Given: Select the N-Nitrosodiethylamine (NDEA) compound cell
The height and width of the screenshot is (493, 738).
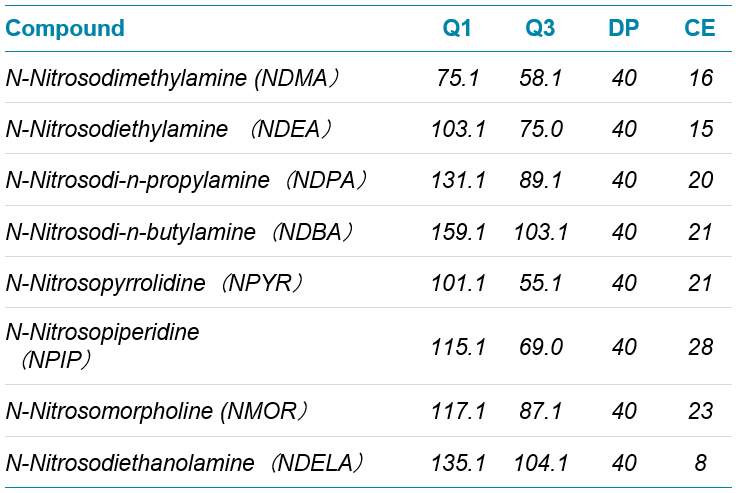Looking at the screenshot, I should pos(169,129).
